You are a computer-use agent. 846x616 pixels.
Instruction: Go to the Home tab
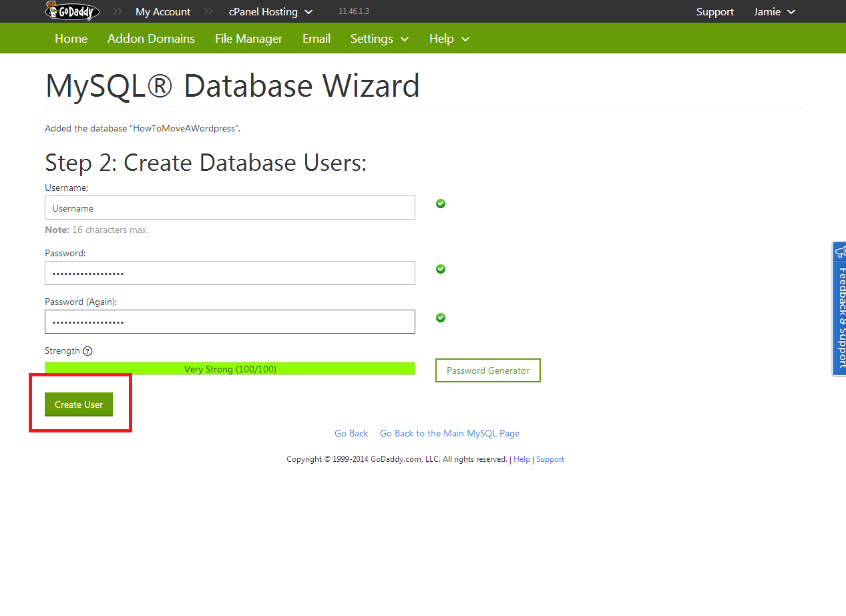pos(71,39)
